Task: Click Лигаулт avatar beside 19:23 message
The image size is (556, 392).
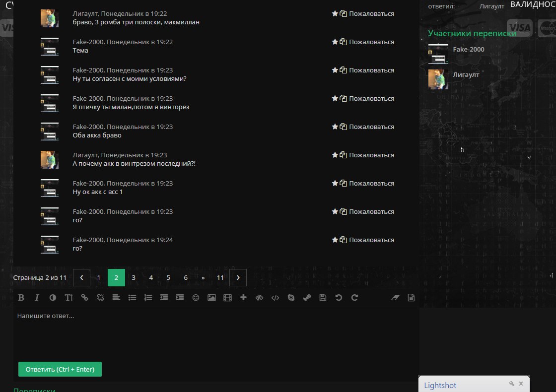Action: [50, 160]
